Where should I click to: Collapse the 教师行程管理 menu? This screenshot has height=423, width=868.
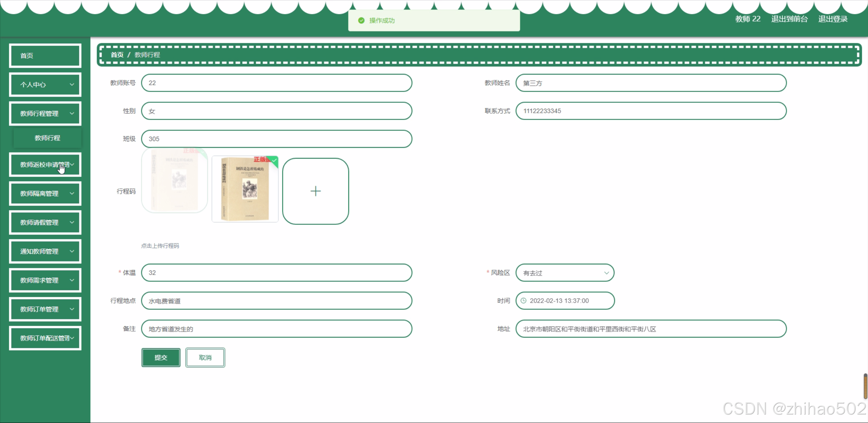point(45,114)
